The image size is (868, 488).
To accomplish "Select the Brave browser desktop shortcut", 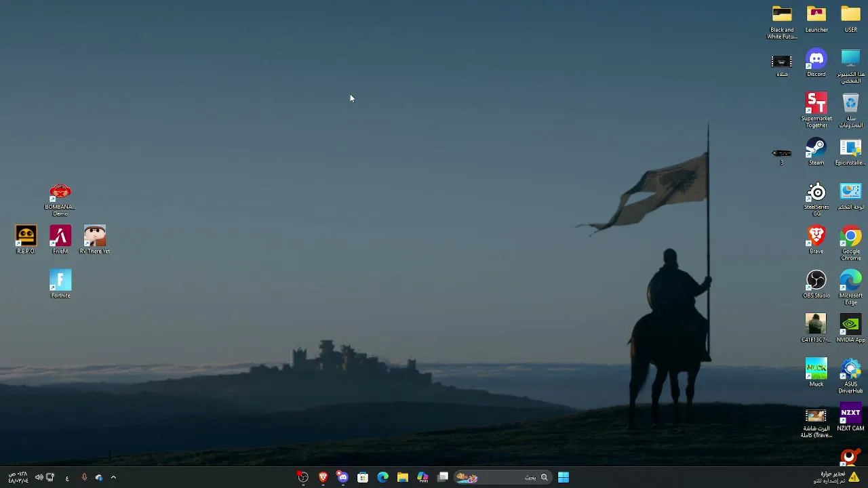I will pyautogui.click(x=816, y=241).
